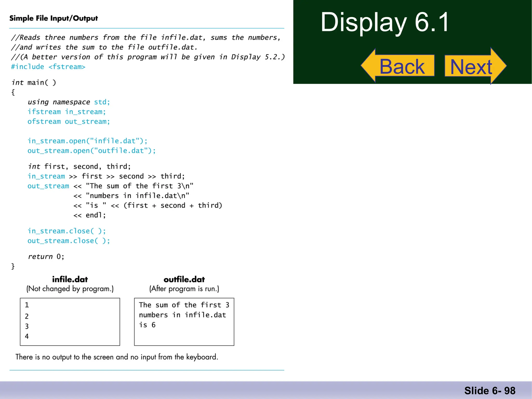Click 'in_stream >> first >> second >> third;'

(106, 176)
